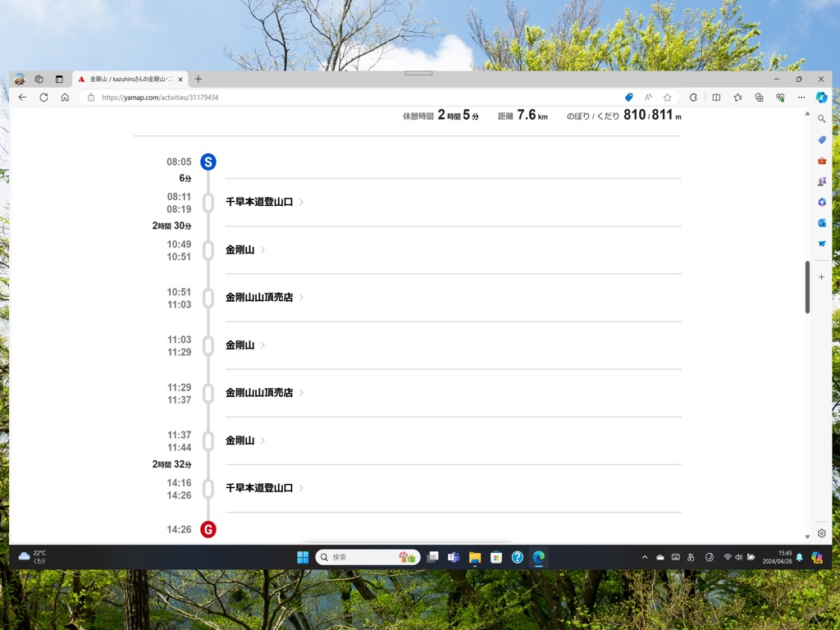The height and width of the screenshot is (630, 840).
Task: Open the Favorites list
Action: tap(737, 97)
